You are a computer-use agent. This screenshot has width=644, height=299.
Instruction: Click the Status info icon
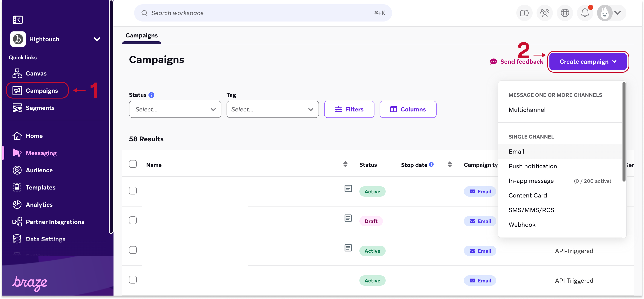click(x=151, y=95)
